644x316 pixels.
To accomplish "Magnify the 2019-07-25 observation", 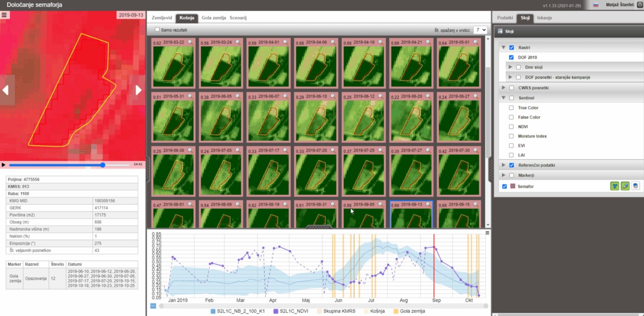I will [x=380, y=150].
